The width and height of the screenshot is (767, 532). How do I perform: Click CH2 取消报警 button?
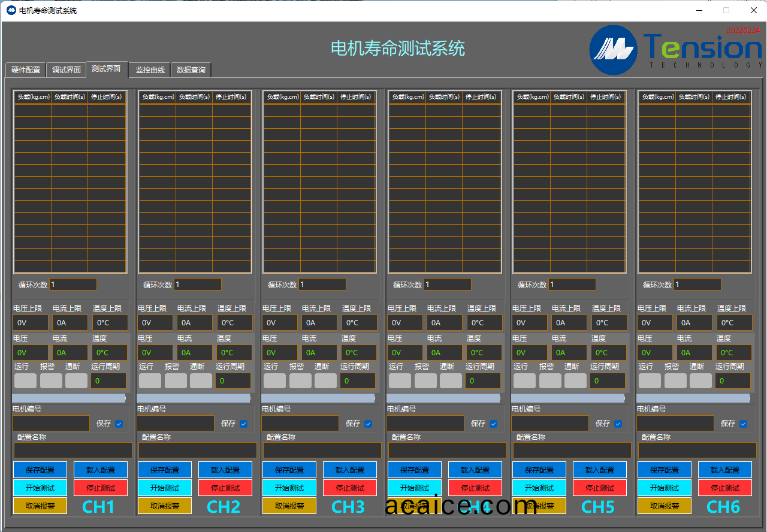point(165,506)
